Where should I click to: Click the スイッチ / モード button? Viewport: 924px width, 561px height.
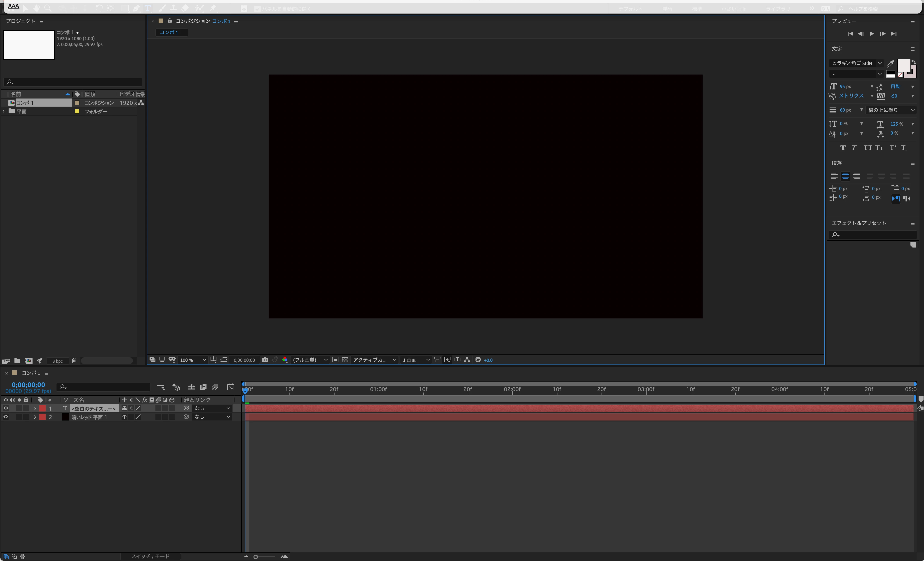(150, 556)
